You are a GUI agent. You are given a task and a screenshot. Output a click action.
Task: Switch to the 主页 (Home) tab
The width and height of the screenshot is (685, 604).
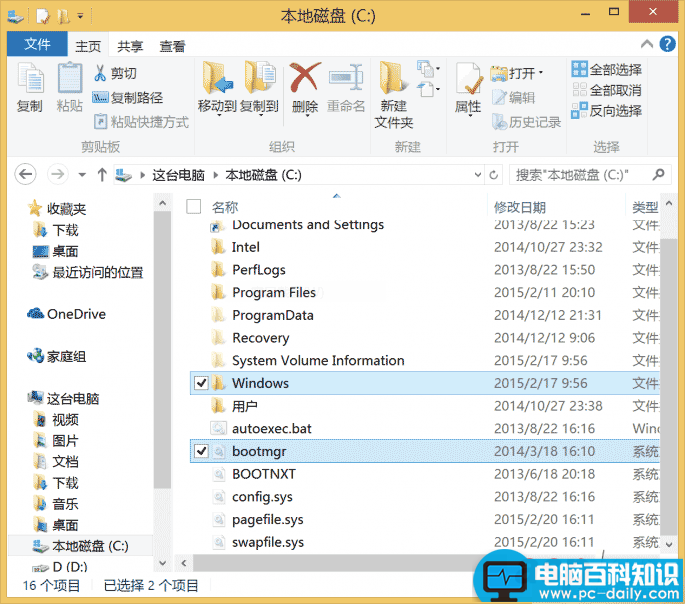click(x=88, y=46)
